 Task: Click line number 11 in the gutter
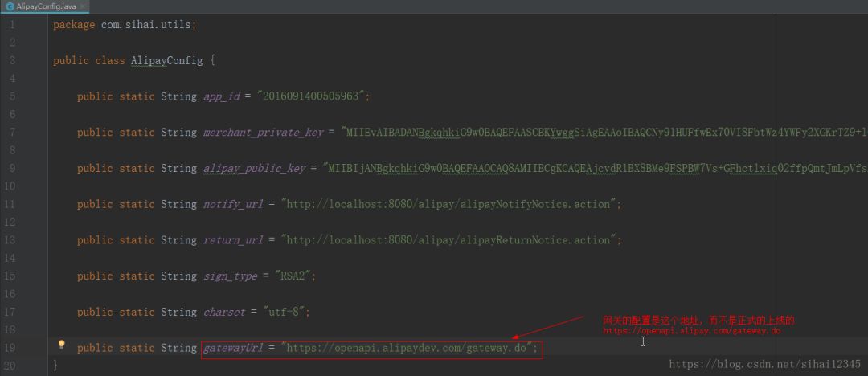coord(10,204)
